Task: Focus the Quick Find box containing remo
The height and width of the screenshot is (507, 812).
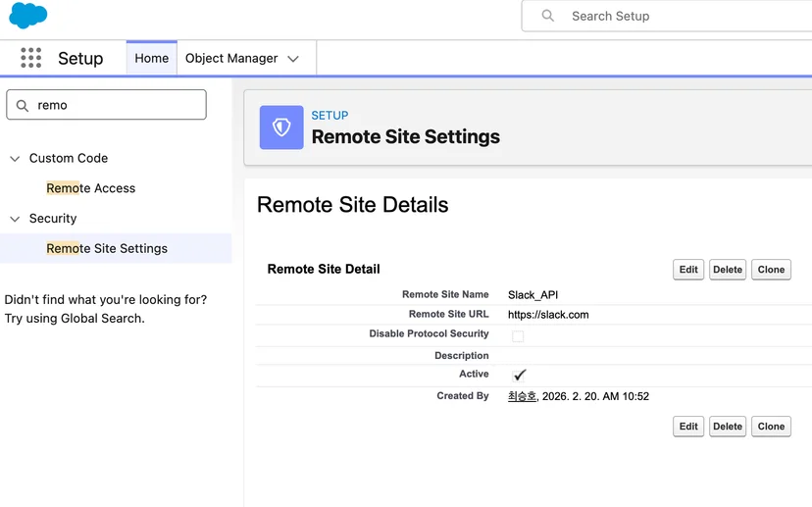Action: coord(106,105)
